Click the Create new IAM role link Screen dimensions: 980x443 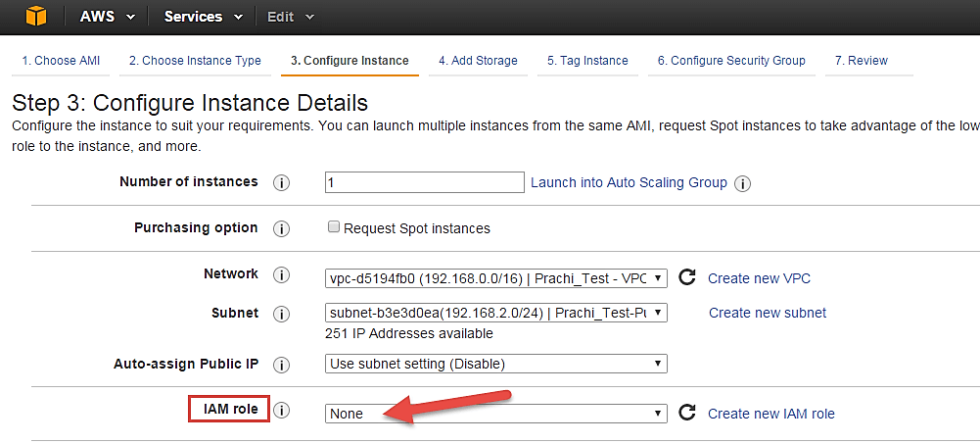(x=770, y=414)
